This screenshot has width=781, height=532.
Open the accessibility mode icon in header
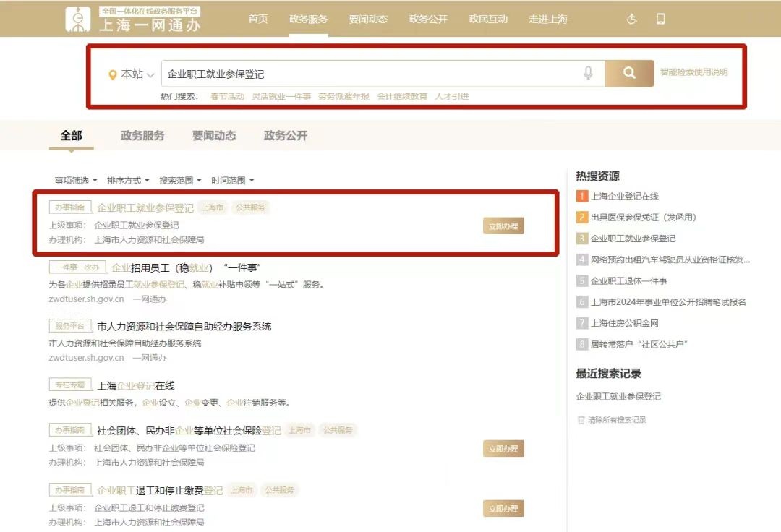(x=631, y=20)
